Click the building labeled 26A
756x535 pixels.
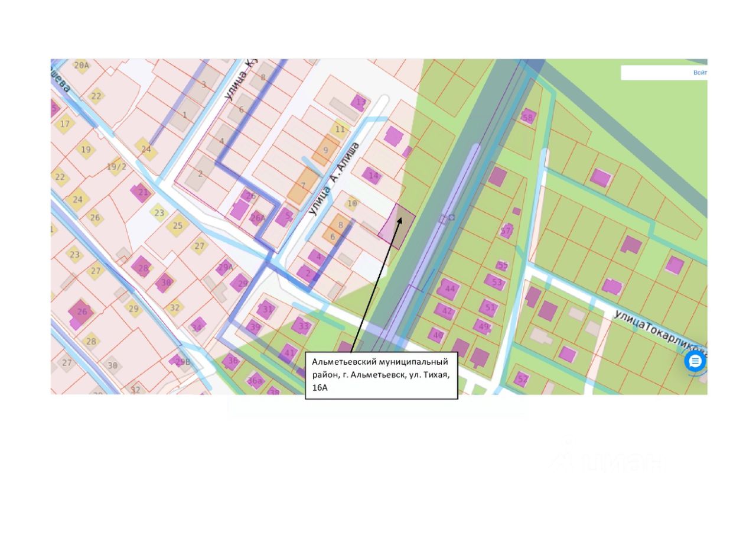(x=257, y=217)
